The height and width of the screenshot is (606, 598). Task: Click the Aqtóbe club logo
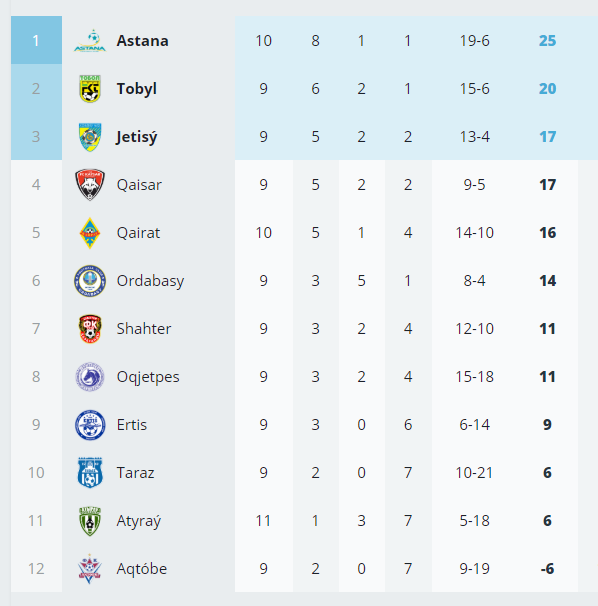click(x=90, y=569)
